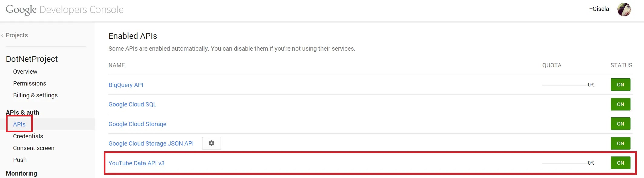Disable the YouTube Data API v3 toggle
Viewport: 644px width, 178px height.
click(x=620, y=163)
